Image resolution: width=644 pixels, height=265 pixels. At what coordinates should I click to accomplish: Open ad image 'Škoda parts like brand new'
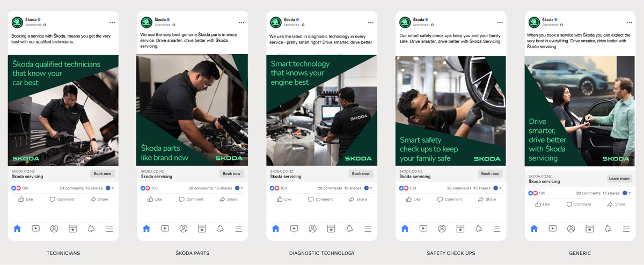point(192,111)
